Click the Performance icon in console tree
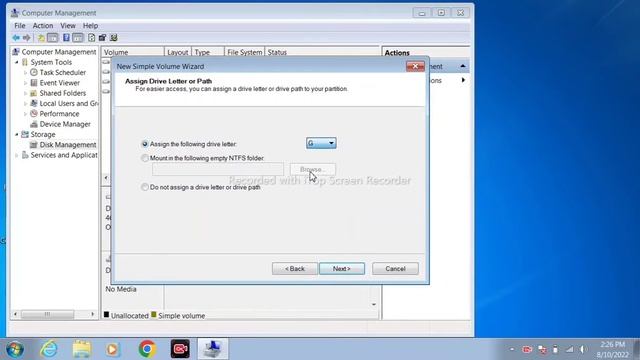Viewport: 640px width, 360px height. tap(34, 113)
